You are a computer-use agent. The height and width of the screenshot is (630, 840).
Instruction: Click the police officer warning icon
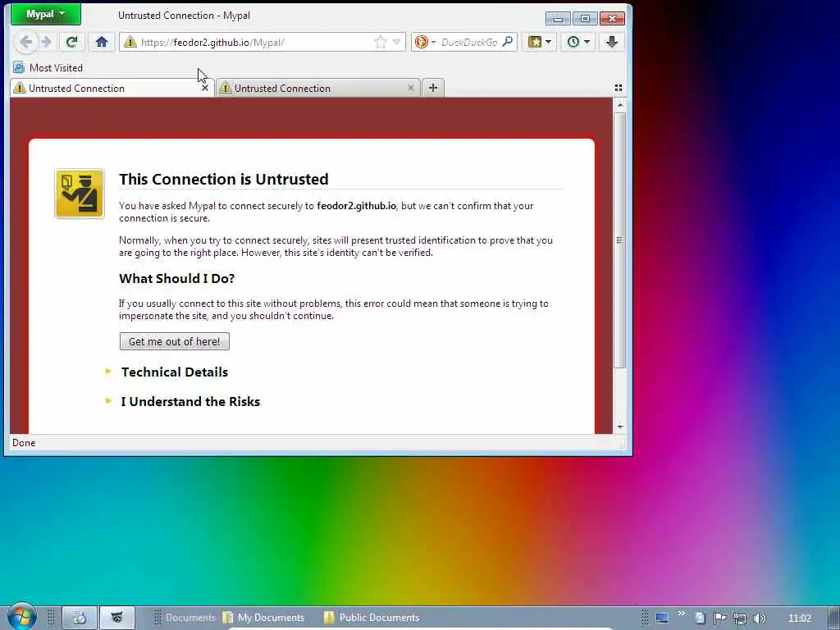(x=80, y=194)
